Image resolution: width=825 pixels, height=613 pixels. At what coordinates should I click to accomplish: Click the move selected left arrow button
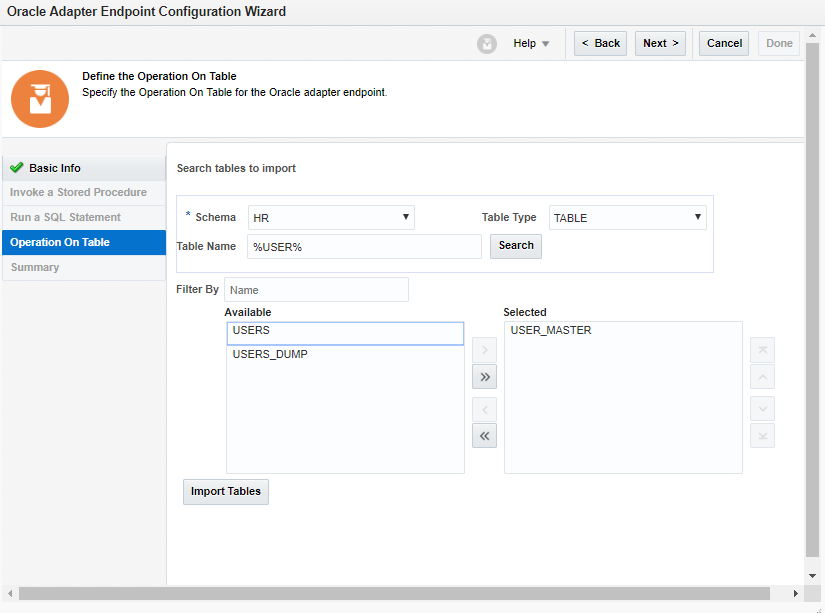(485, 409)
